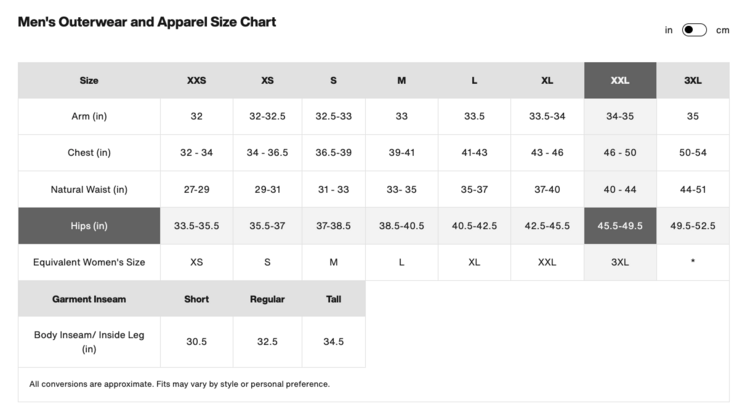Choose the M size column header

pyautogui.click(x=401, y=80)
